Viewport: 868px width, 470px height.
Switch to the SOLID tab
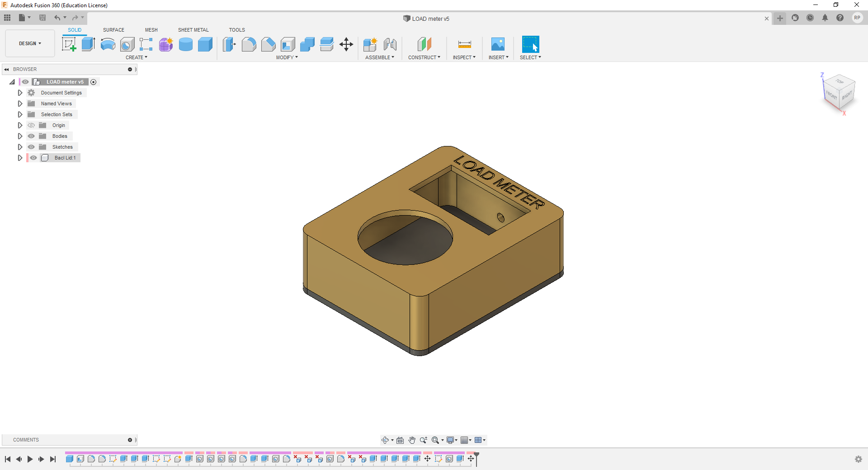(x=75, y=30)
